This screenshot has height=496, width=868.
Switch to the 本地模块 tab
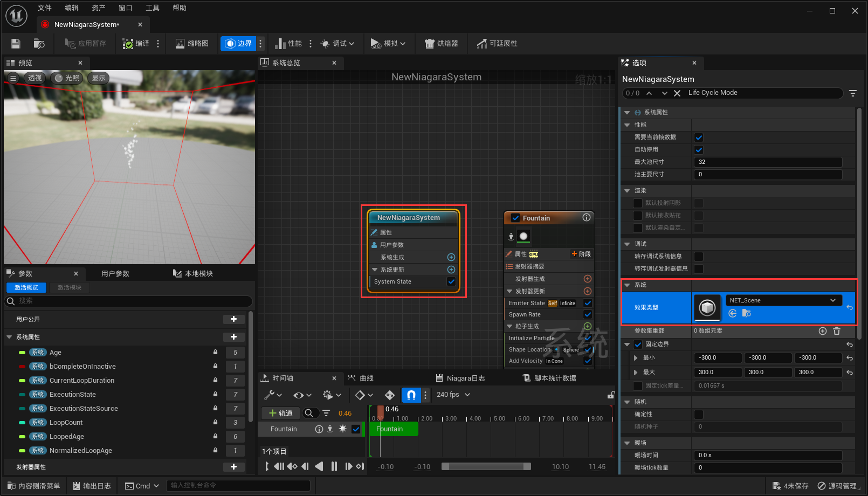[x=193, y=274]
